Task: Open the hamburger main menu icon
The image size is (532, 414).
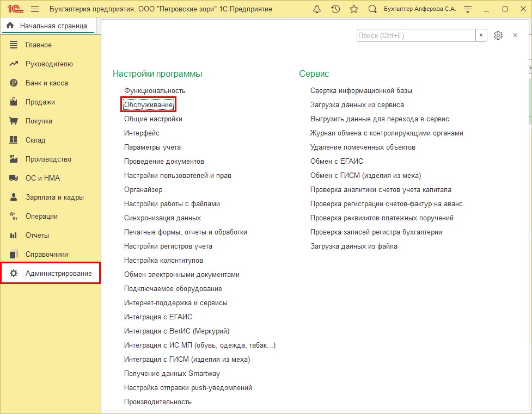Action: [35, 9]
